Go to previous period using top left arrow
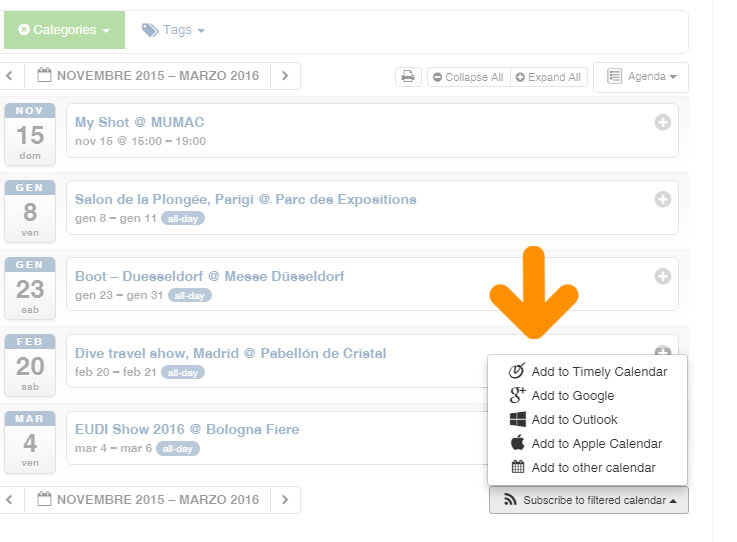 click(x=10, y=76)
